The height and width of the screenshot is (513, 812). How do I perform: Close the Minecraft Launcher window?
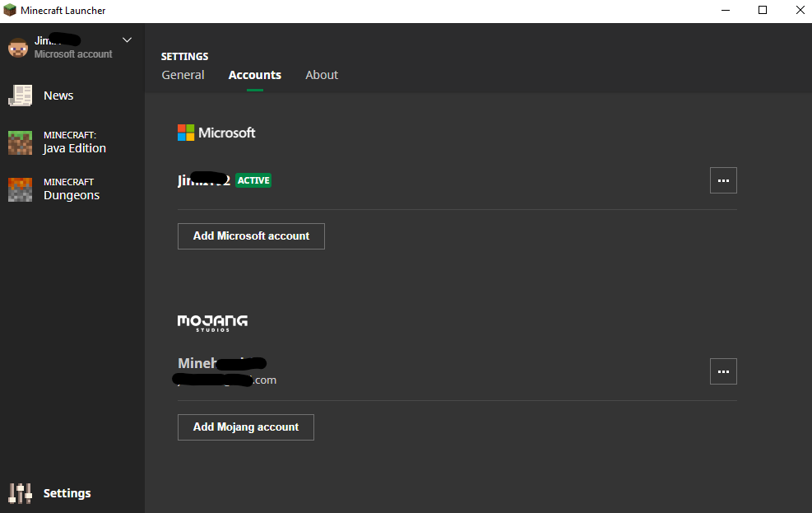pyautogui.click(x=800, y=11)
